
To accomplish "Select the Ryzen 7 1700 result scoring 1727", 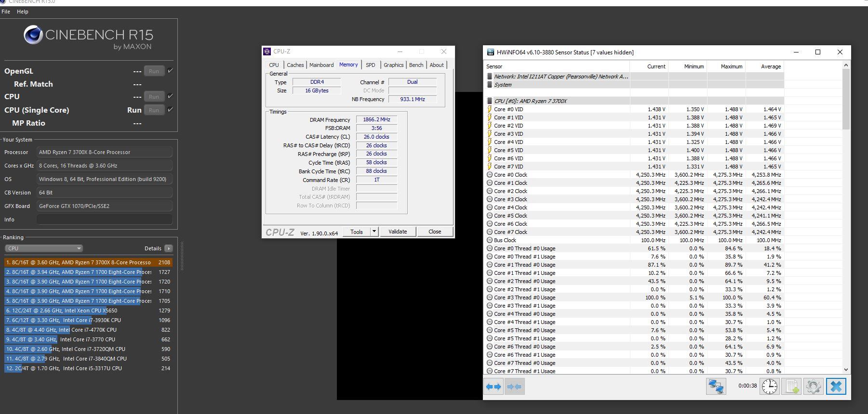I will click(88, 272).
